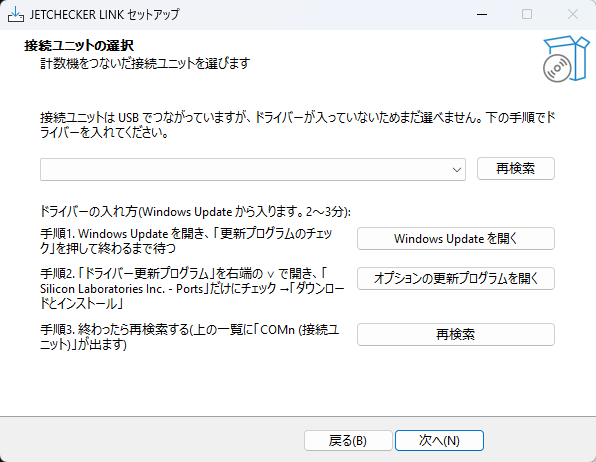Click the 再検索 button next to 手順3
This screenshot has width=596, height=462.
click(455, 334)
